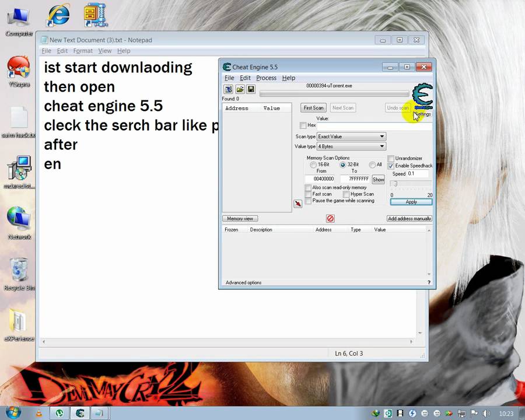Screen dimensions: 525x420
Task: Open the Value type 4 Bytes dropdown
Action: tap(352, 146)
